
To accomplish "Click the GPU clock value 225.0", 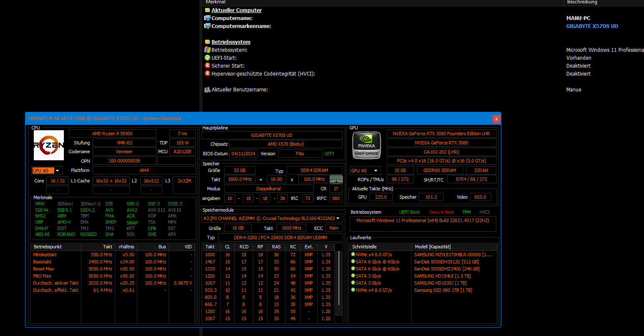I will pos(381,197).
